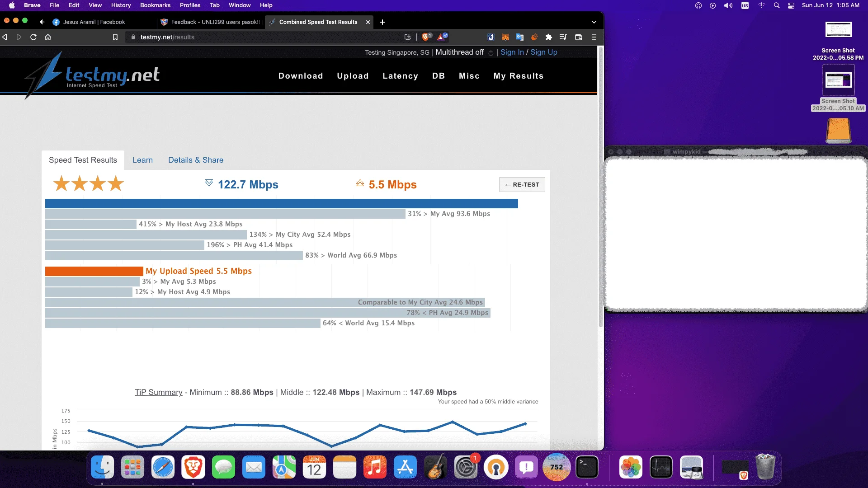Open a new browser tab
The image size is (868, 488).
[382, 22]
